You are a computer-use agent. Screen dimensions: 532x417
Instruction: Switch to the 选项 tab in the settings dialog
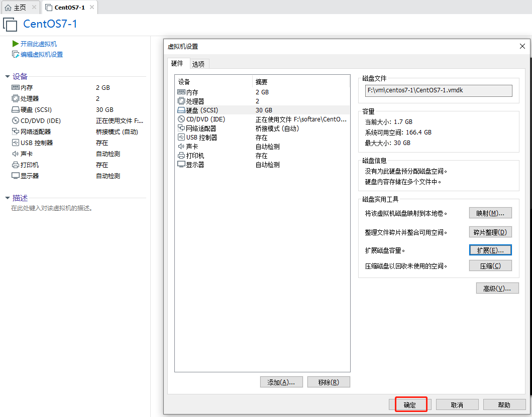pyautogui.click(x=198, y=64)
